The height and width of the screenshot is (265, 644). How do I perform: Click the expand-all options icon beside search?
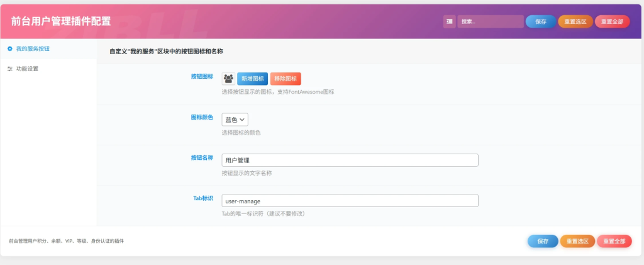[449, 22]
